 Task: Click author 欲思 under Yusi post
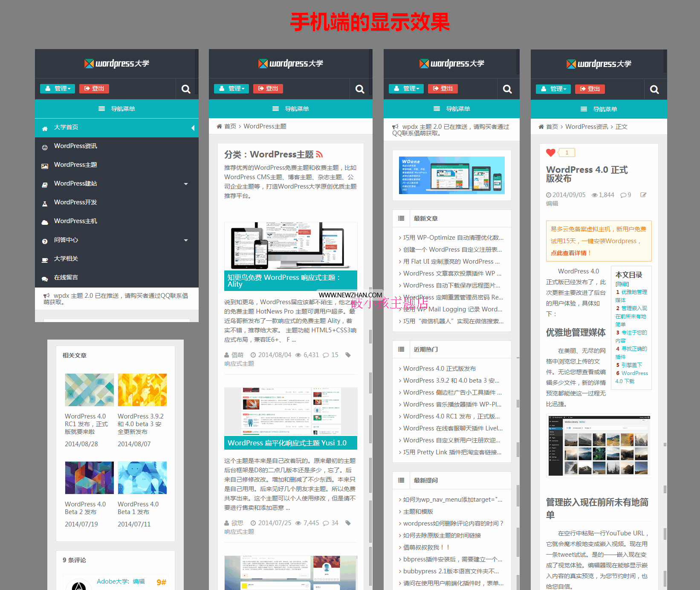point(237,523)
